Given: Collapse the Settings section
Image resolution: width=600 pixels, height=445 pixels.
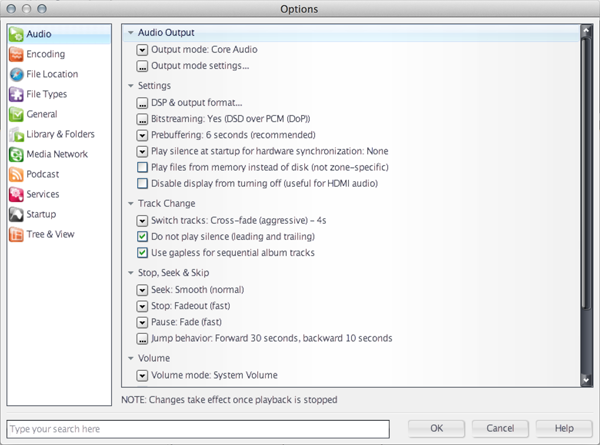Looking at the screenshot, I should [x=130, y=86].
